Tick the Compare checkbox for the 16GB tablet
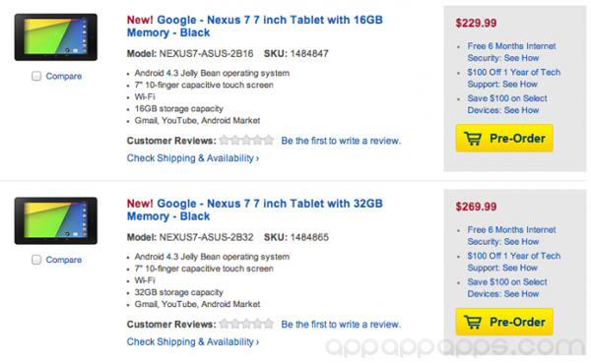The height and width of the screenshot is (364, 591). [36, 76]
